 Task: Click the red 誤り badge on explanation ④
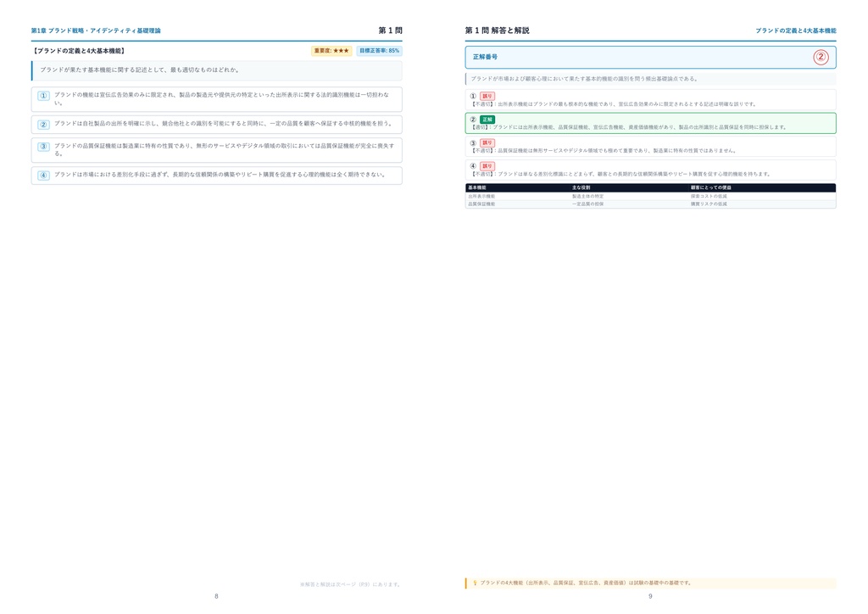pos(487,166)
